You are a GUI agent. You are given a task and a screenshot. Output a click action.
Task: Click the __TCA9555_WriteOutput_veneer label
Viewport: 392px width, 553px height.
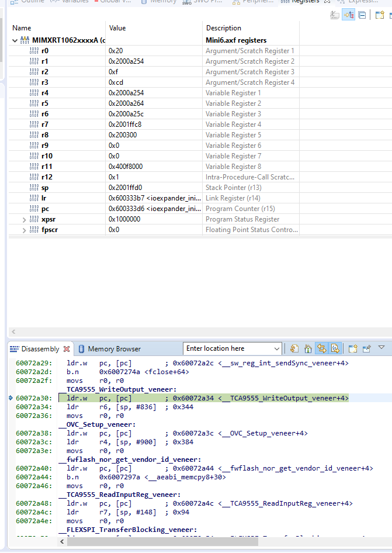click(x=117, y=389)
